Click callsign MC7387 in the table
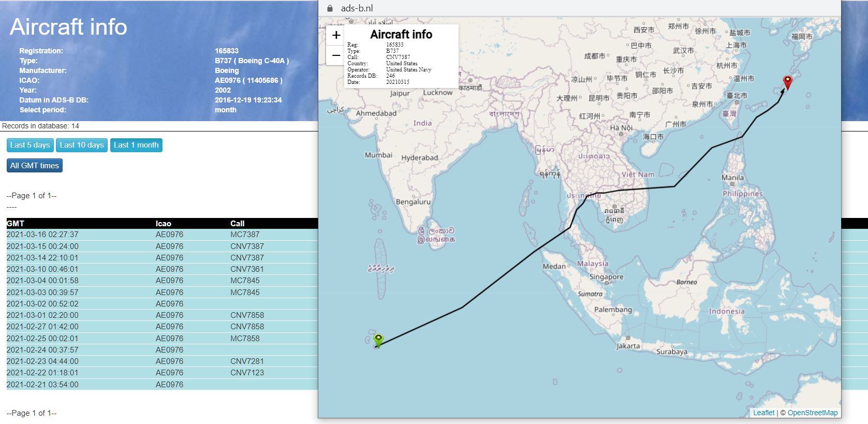The height and width of the screenshot is (424, 868). 245,235
